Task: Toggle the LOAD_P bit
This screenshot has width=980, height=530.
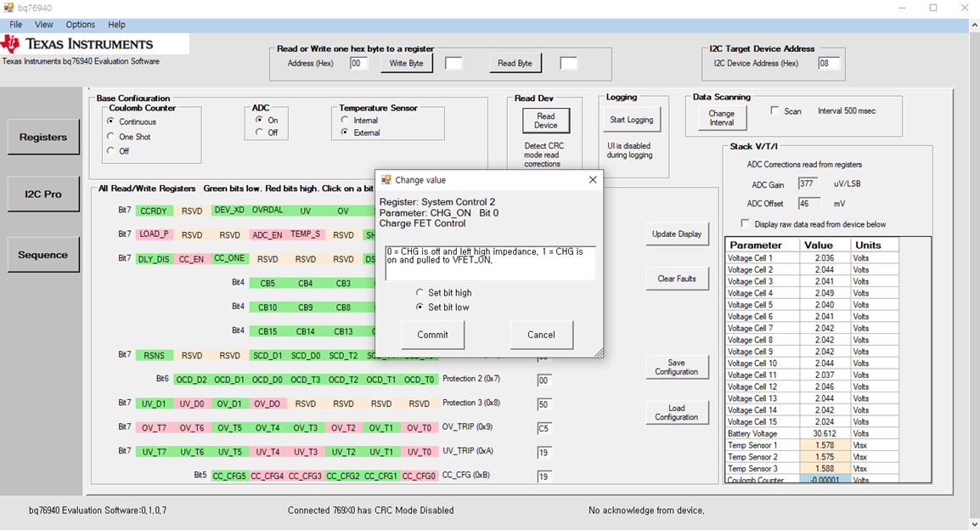Action: pyautogui.click(x=154, y=234)
